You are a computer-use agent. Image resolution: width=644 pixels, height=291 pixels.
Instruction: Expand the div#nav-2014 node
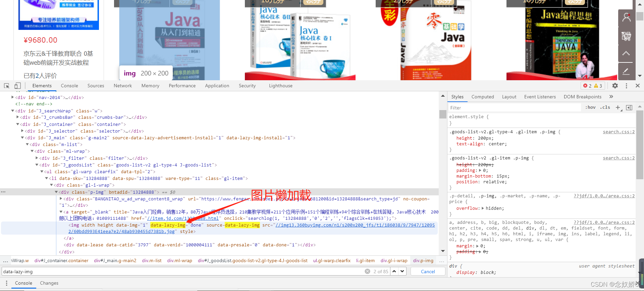[x=13, y=97]
